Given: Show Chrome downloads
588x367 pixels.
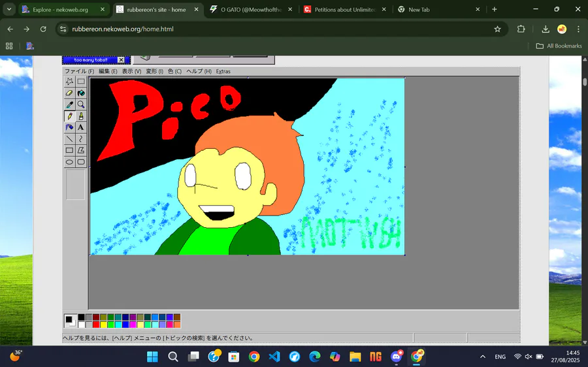Looking at the screenshot, I should [546, 29].
